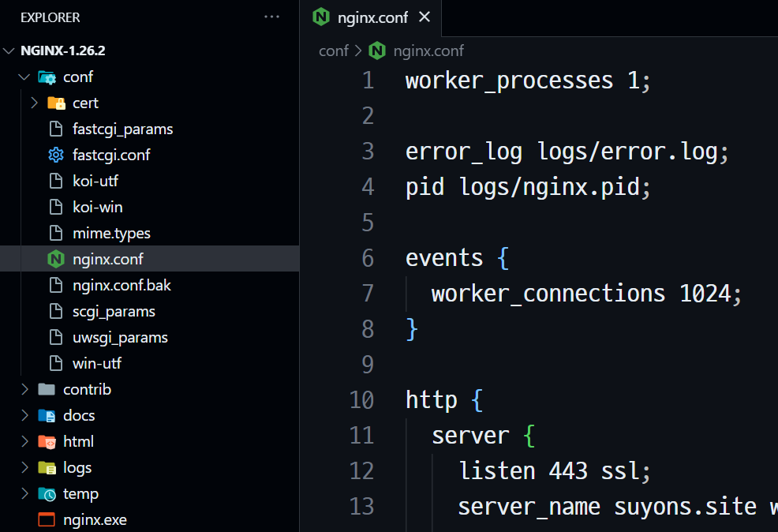
Task: Click 'listen' on line 12
Action: (x=496, y=471)
